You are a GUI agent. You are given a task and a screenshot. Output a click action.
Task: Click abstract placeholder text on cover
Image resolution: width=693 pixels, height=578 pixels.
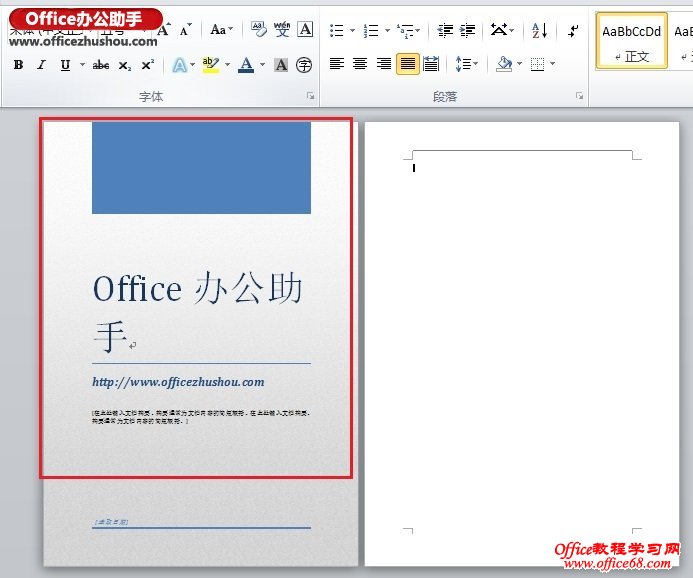201,417
